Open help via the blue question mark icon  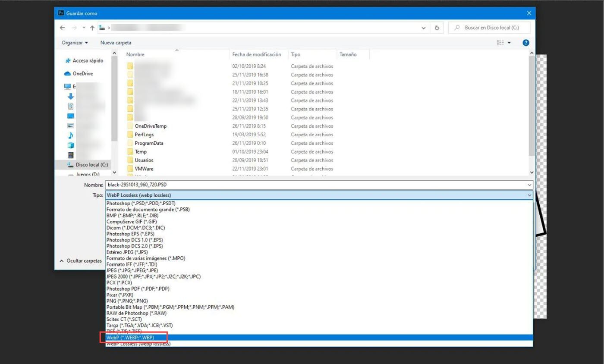pyautogui.click(x=525, y=42)
